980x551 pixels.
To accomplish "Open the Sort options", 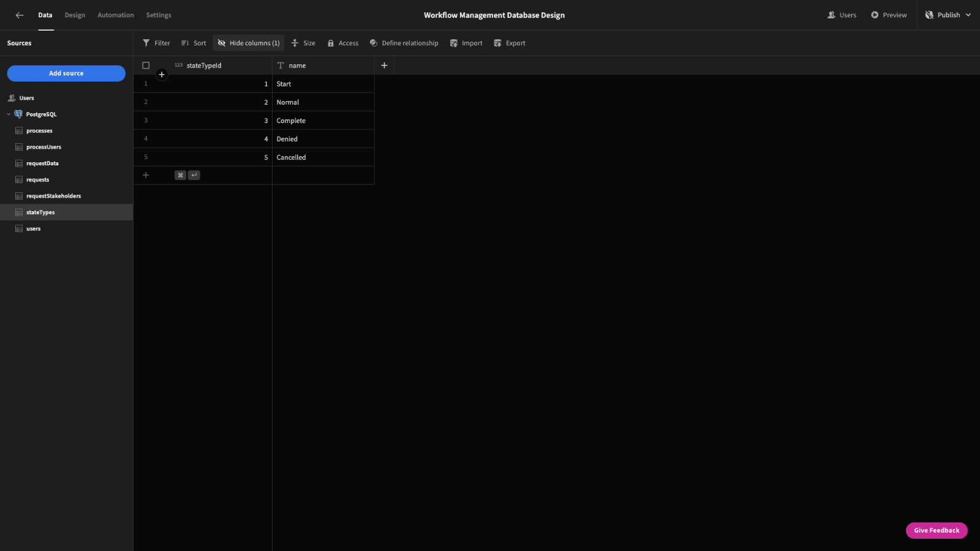I will 194,43.
